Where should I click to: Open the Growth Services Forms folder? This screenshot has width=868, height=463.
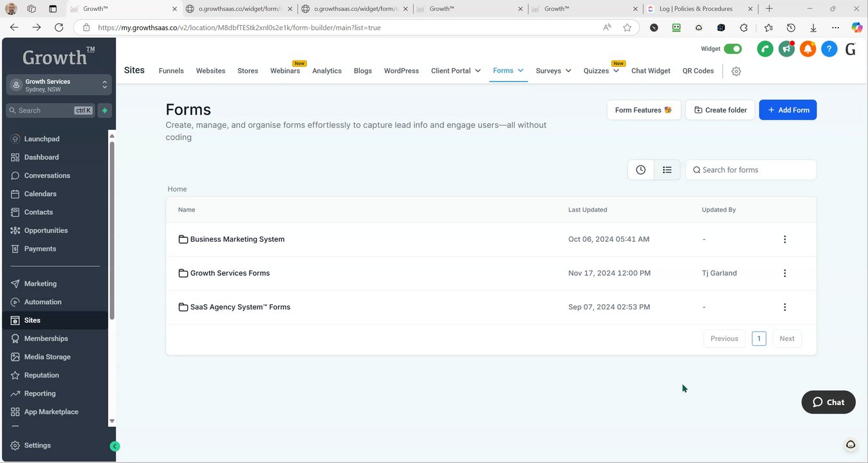pos(230,273)
